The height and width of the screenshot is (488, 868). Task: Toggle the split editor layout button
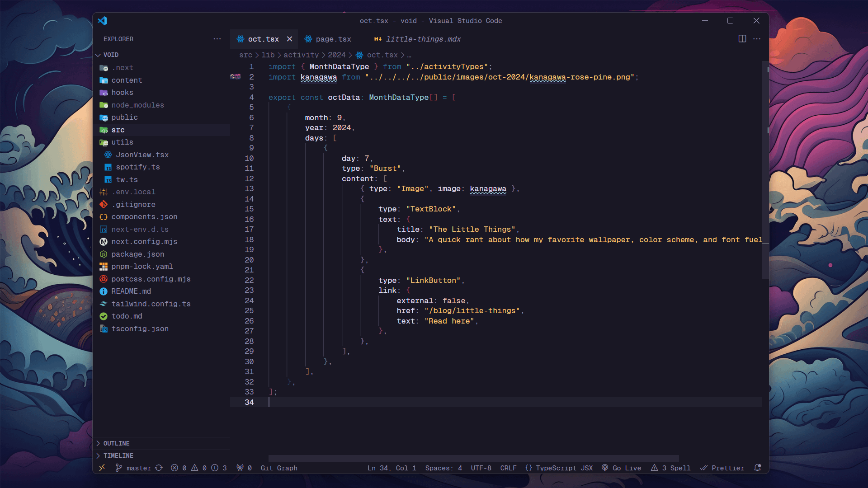click(743, 39)
